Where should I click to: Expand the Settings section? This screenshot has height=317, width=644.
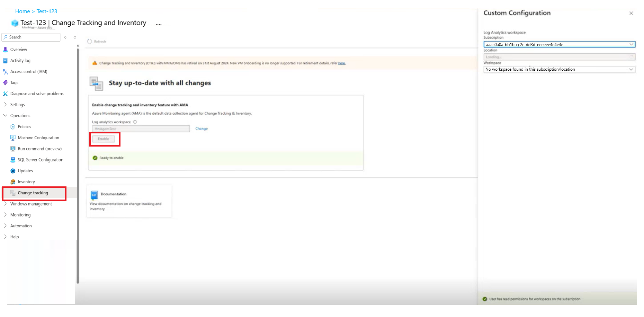(5, 105)
